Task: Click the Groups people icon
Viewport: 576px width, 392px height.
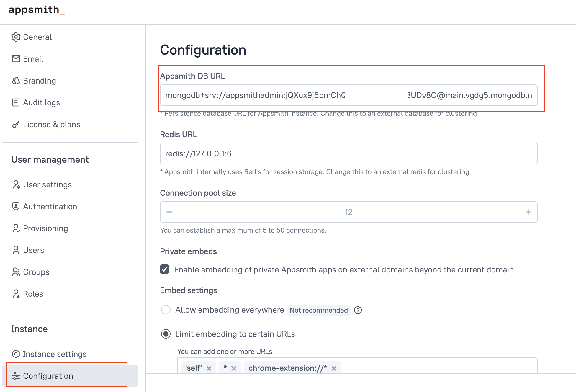Action: coord(16,272)
